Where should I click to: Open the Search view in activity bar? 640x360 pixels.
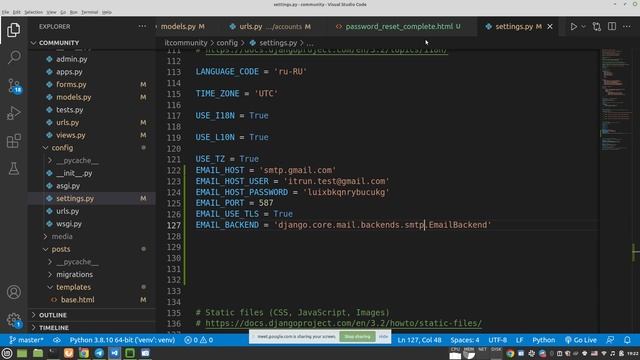pyautogui.click(x=13, y=58)
